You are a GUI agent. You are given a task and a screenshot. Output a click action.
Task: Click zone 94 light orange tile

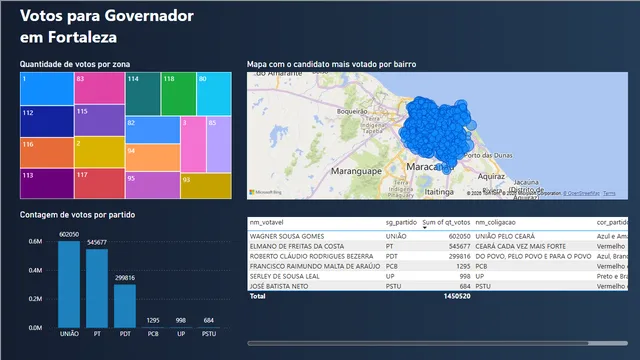coord(153,158)
